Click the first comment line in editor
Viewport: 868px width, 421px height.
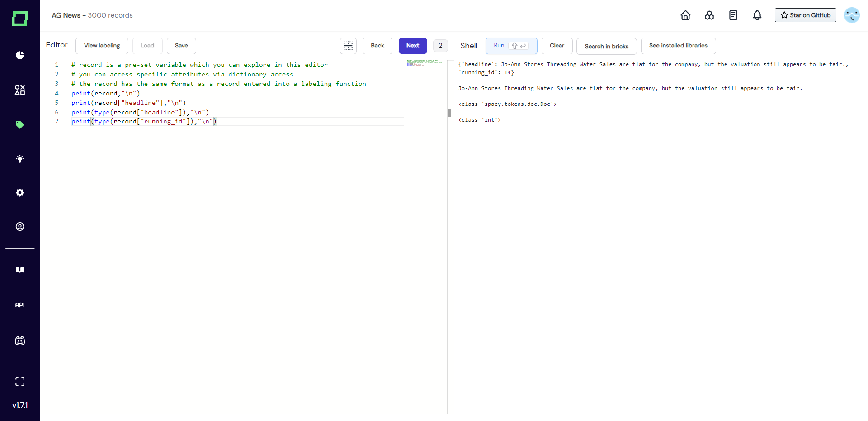[x=199, y=65]
